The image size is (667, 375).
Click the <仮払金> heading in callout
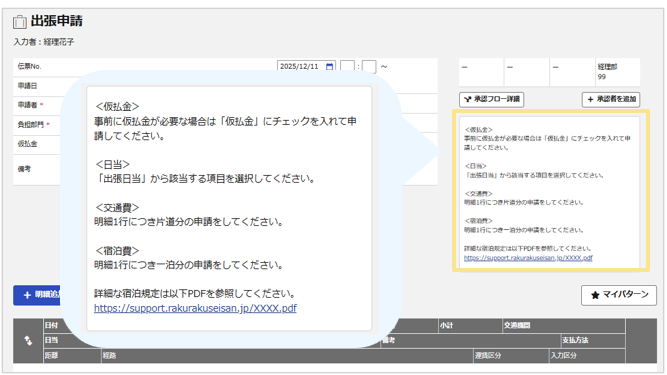[117, 106]
